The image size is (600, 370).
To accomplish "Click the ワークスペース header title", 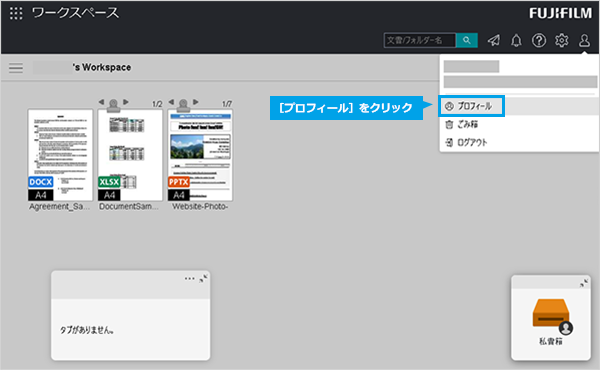I will click(x=75, y=13).
